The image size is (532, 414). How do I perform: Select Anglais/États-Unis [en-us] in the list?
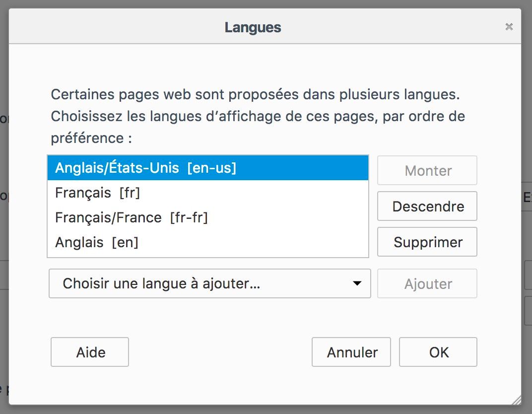point(207,168)
